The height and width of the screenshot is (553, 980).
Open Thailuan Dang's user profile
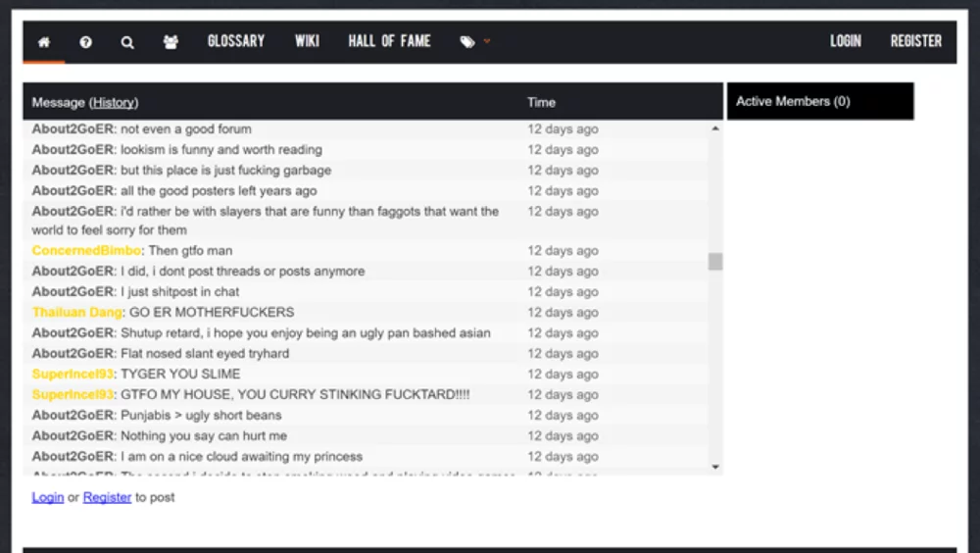[x=77, y=313]
